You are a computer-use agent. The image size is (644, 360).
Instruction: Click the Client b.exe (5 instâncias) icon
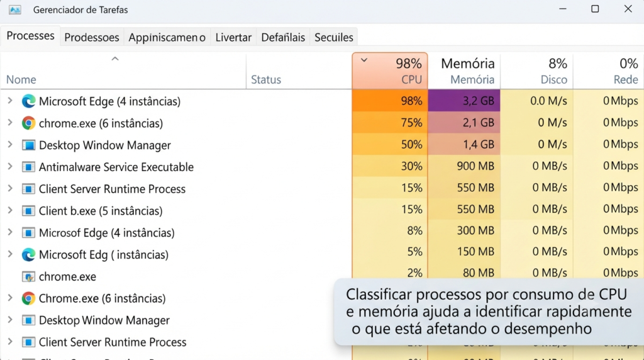tap(28, 211)
